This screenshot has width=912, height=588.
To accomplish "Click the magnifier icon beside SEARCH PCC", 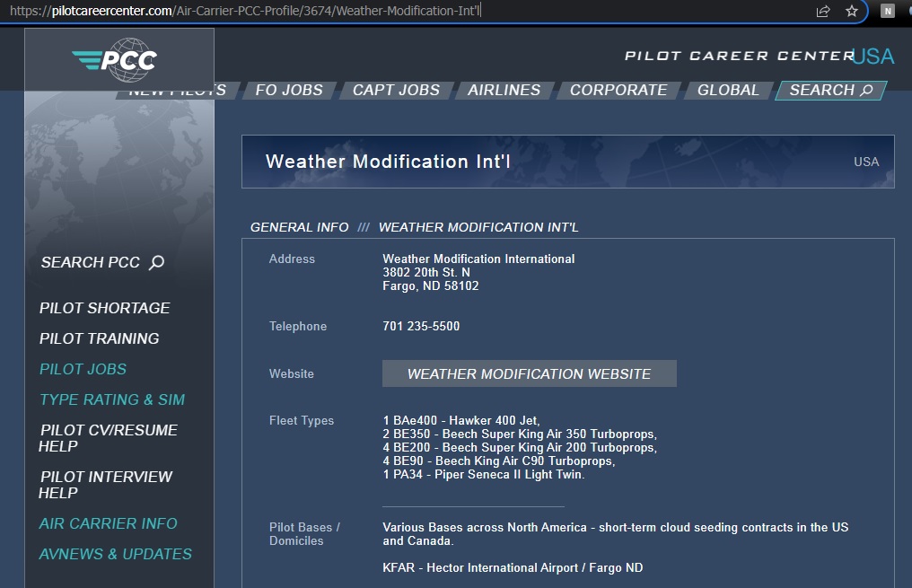I will click(x=157, y=262).
